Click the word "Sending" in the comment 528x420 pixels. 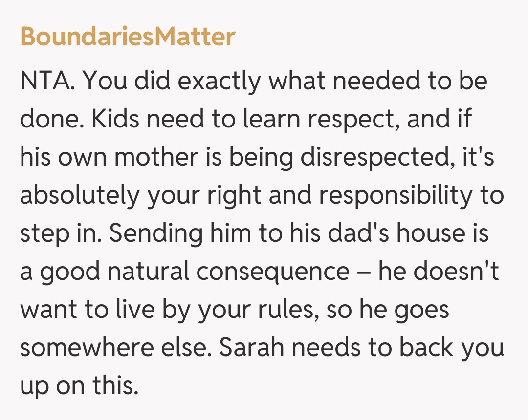(155, 233)
